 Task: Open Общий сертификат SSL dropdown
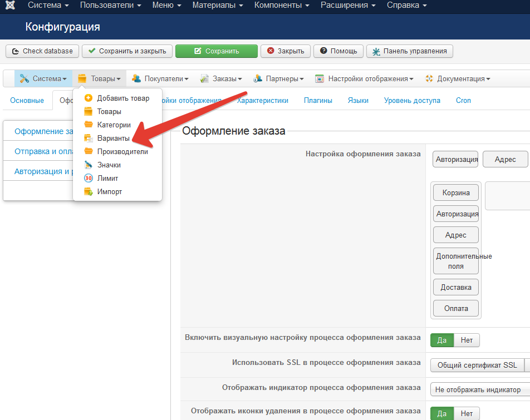coord(480,365)
